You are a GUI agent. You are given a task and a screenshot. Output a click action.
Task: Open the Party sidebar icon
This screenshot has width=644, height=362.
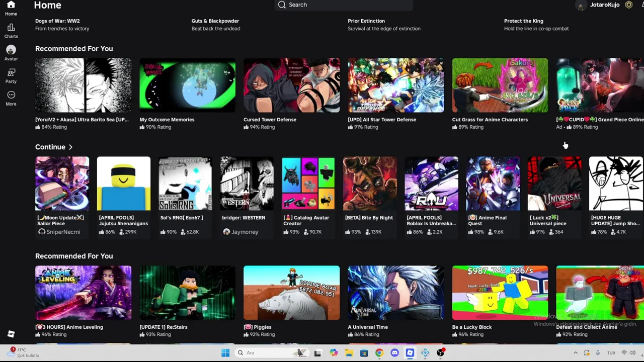click(x=11, y=72)
